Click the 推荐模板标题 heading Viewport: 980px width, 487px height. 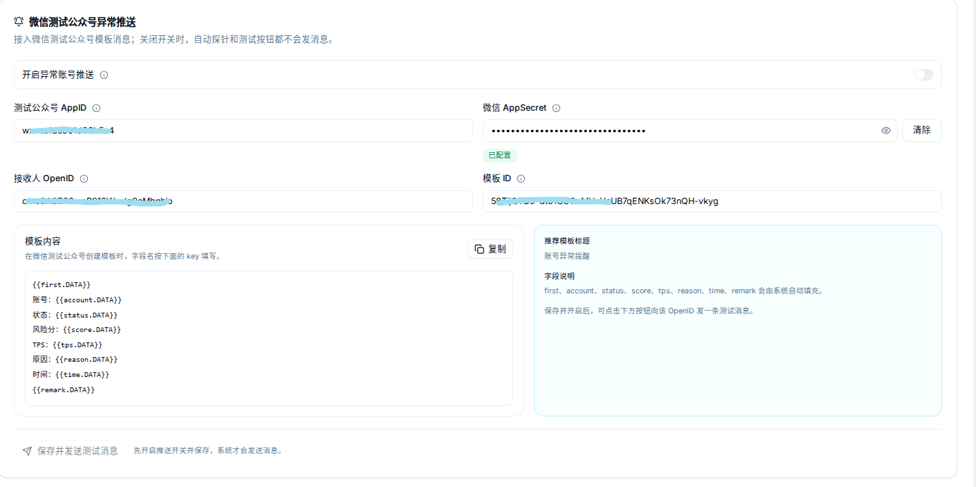coord(567,241)
